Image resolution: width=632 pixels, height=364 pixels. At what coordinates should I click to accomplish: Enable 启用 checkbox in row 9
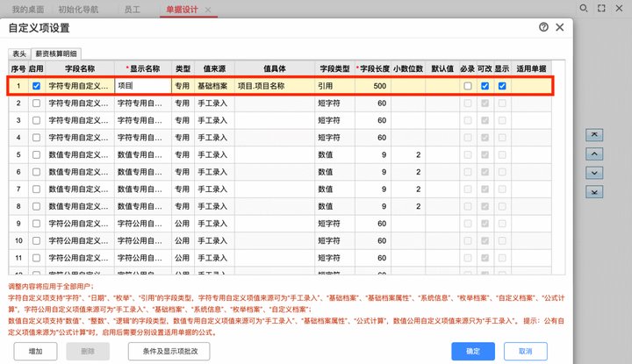[x=36, y=224]
